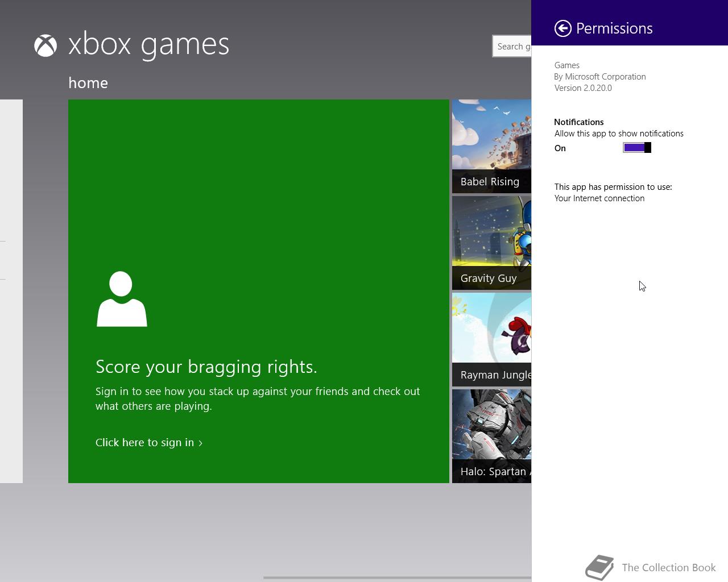Open the Babel Rising game tile
728x582 pixels.
(x=492, y=146)
